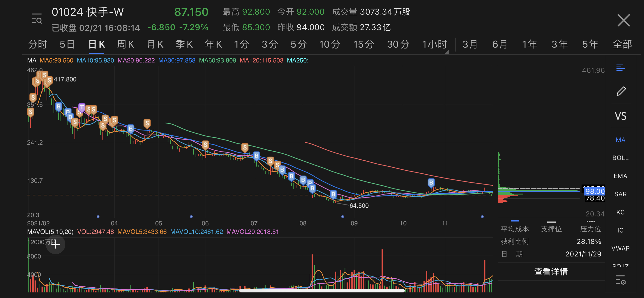Click the purple T marker on chart

(82, 108)
